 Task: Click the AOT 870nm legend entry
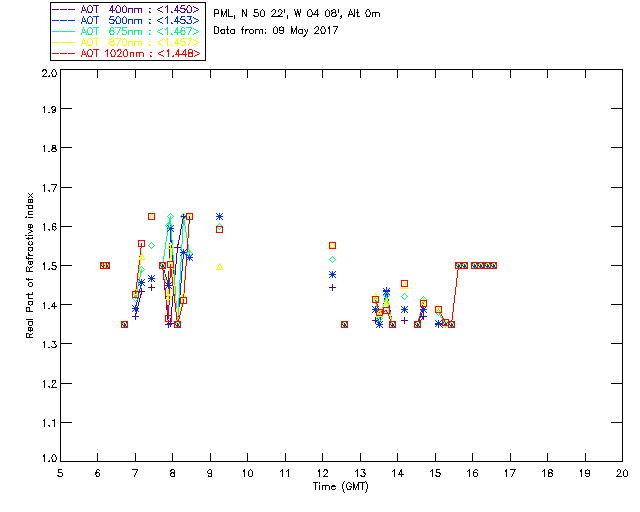[126, 42]
